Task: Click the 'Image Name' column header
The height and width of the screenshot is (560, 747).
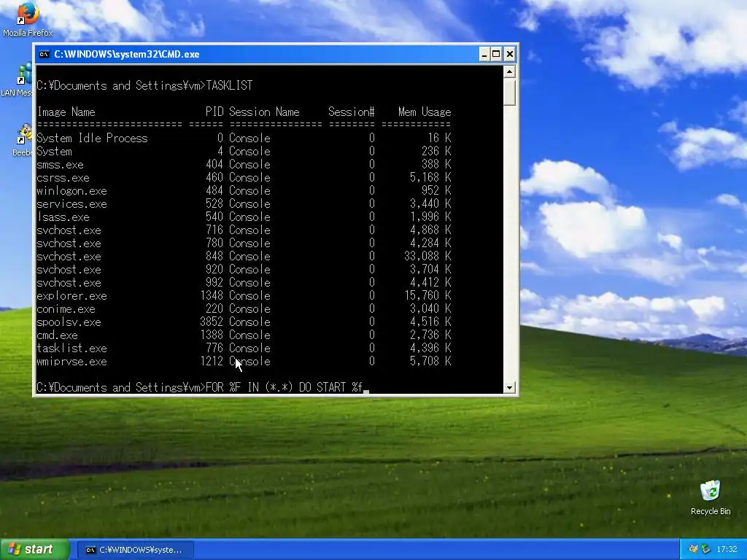Action: coord(66,112)
